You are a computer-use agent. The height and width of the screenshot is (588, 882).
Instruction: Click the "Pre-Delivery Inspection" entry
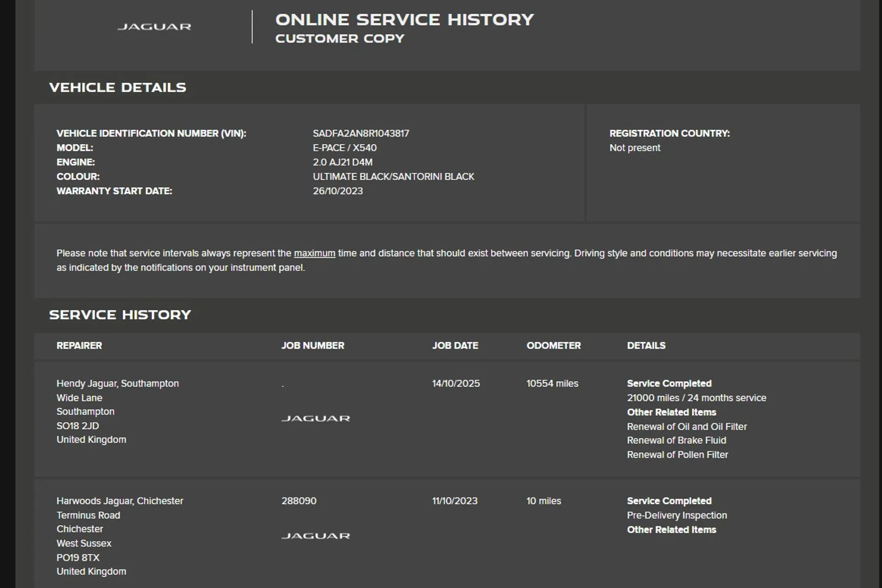pyautogui.click(x=677, y=515)
